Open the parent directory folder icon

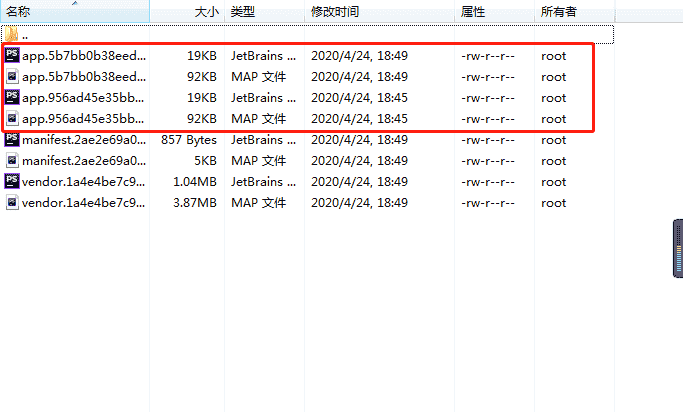pyautogui.click(x=12, y=34)
